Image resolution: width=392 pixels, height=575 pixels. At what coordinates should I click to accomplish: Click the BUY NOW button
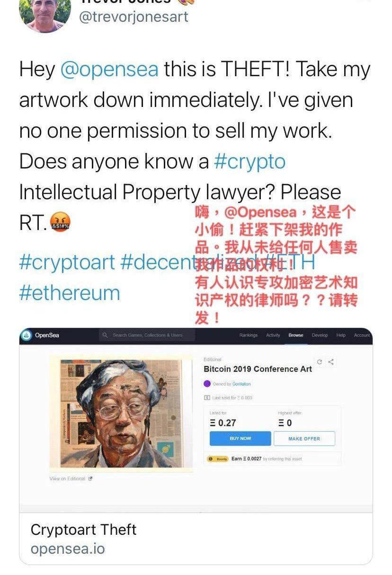tap(241, 439)
